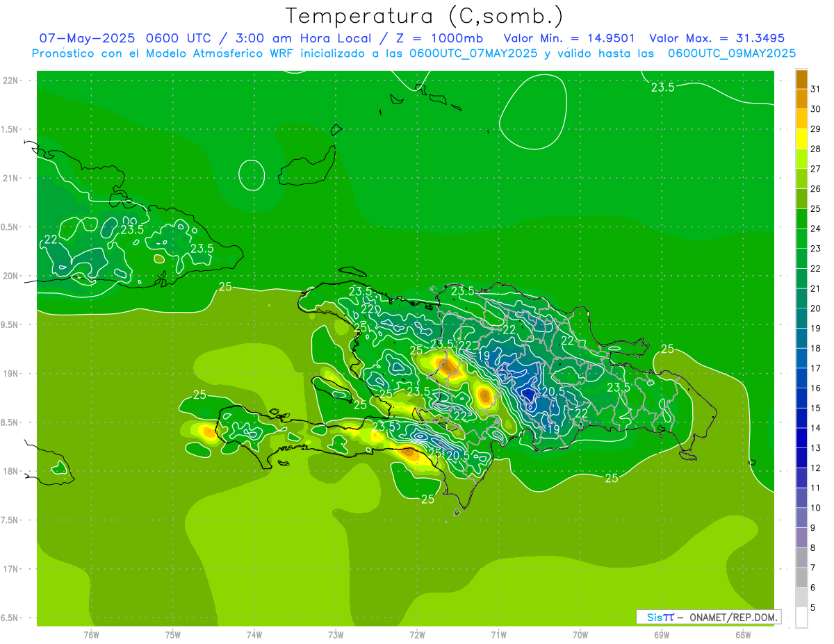This screenshot has height=644, width=834.
Task: Click the '31' label on the color scale
Action: [815, 89]
